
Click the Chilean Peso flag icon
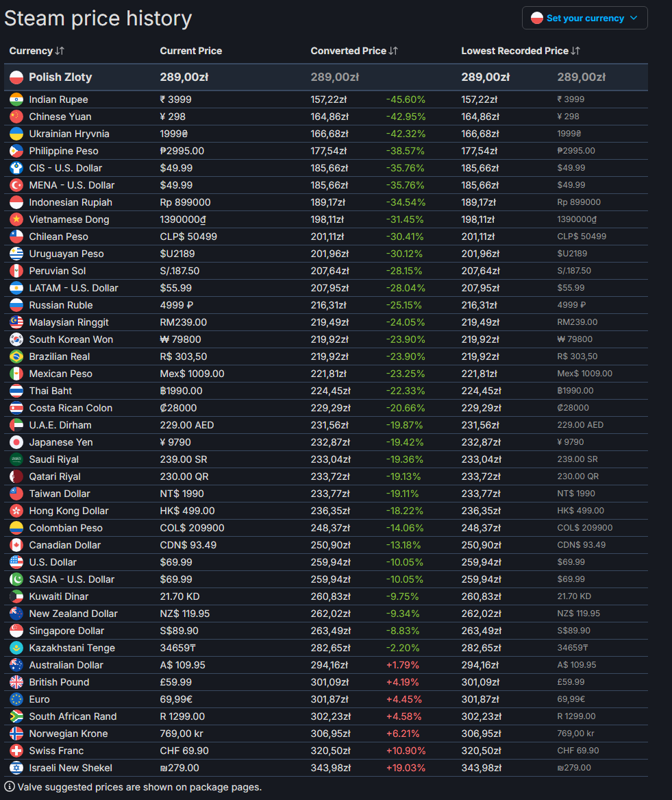[x=16, y=237]
